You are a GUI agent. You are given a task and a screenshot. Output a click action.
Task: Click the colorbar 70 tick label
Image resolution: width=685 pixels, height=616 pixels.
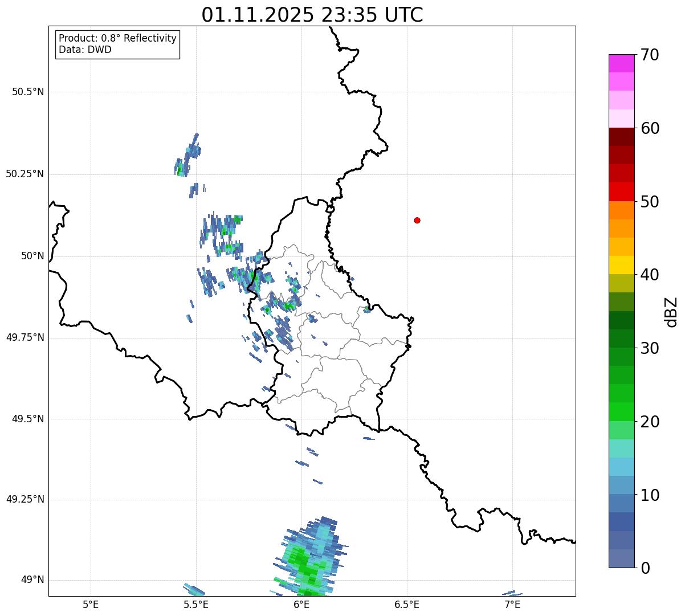650,55
